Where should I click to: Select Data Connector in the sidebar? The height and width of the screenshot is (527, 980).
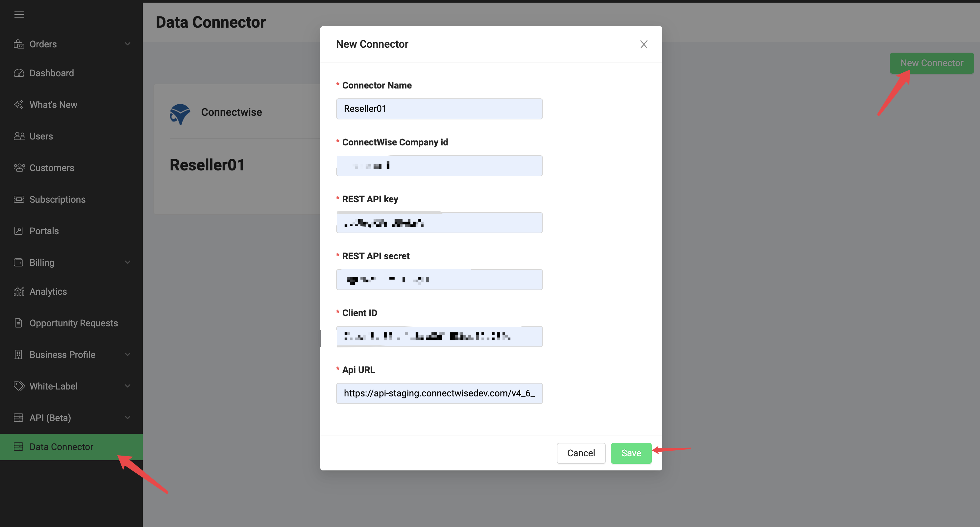click(x=61, y=446)
